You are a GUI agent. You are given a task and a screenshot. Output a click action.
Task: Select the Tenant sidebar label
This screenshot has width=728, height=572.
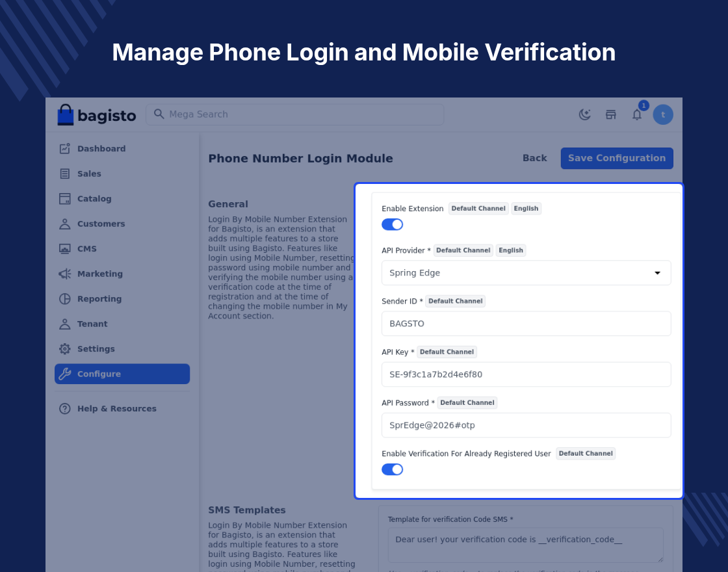[92, 324]
